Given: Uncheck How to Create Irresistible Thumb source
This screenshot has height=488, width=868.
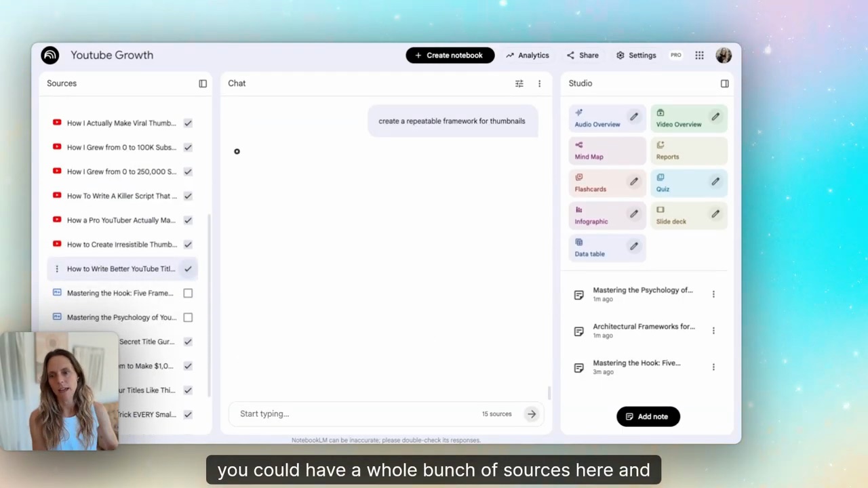Looking at the screenshot, I should coord(188,245).
